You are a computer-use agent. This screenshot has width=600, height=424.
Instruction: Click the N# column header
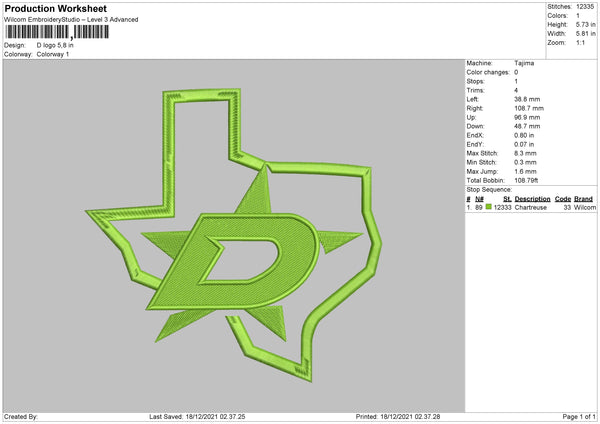[x=479, y=199]
